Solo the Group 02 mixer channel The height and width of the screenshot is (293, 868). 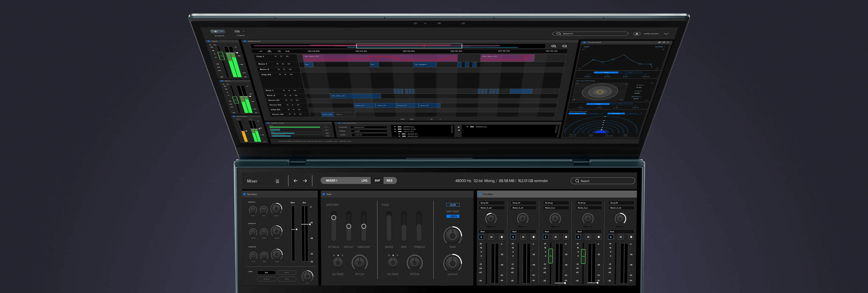pyautogui.click(x=481, y=237)
